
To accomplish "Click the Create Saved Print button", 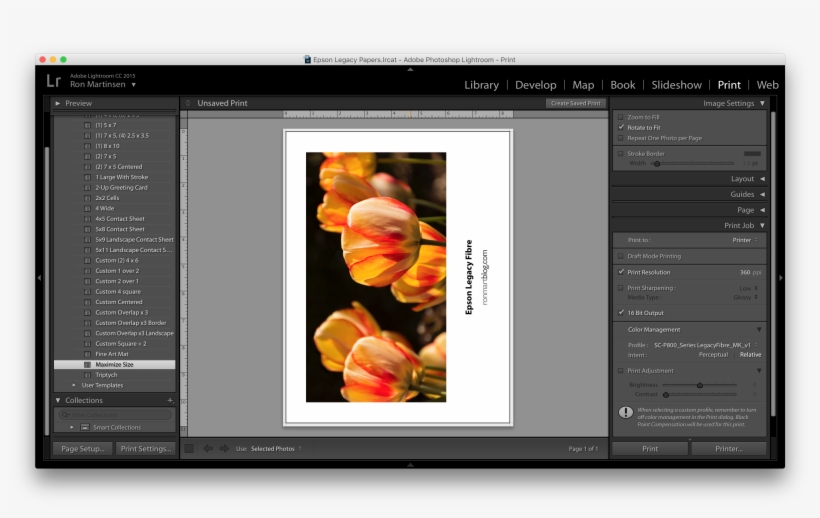I will point(575,103).
